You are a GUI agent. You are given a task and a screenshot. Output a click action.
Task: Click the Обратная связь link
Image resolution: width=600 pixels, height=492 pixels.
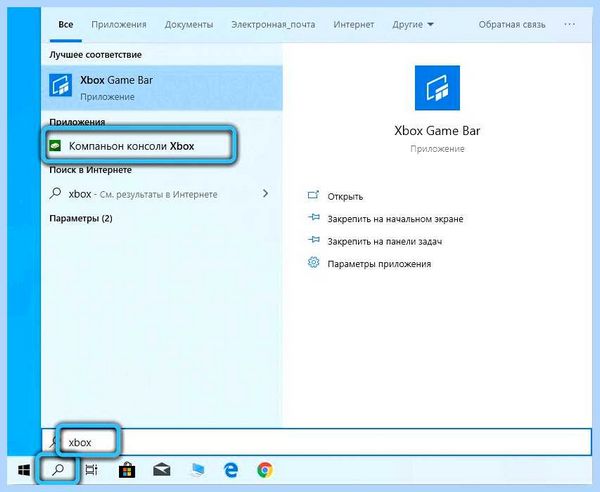pyautogui.click(x=512, y=24)
